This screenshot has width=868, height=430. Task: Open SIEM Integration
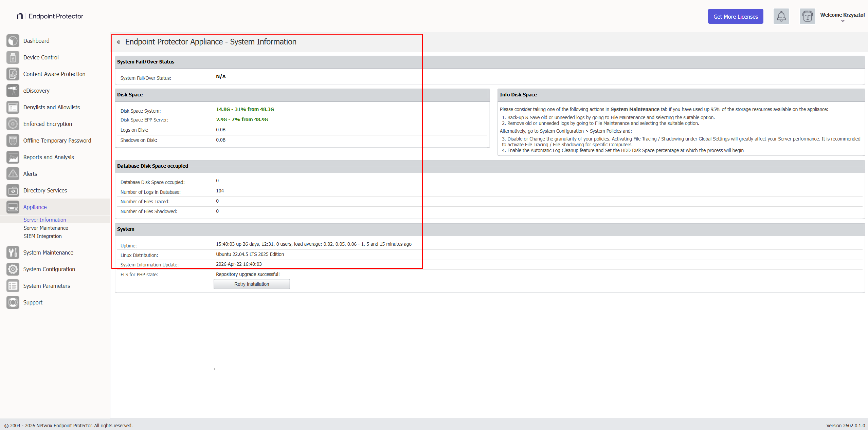[x=42, y=236]
